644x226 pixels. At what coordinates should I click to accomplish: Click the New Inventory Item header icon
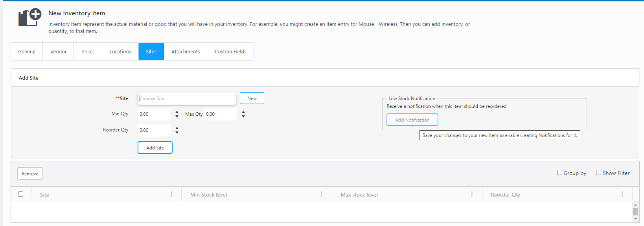click(x=29, y=18)
